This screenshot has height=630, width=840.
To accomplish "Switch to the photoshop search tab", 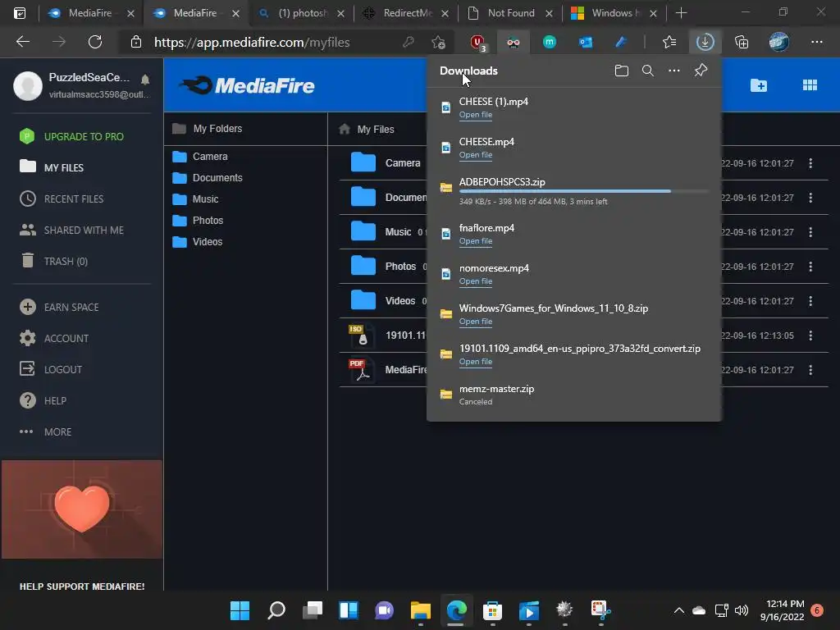I will pyautogui.click(x=301, y=13).
